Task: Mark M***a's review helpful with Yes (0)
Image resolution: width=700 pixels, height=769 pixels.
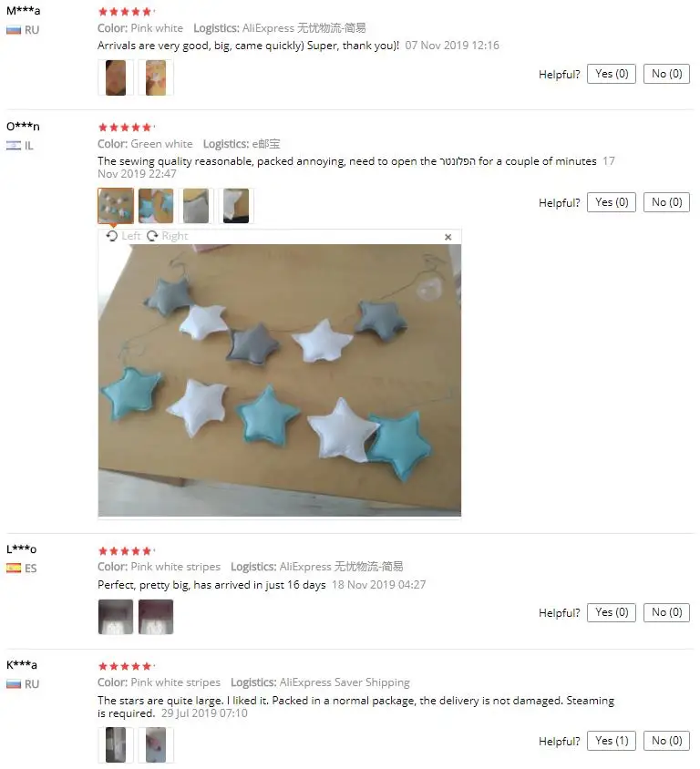Action: [x=612, y=74]
